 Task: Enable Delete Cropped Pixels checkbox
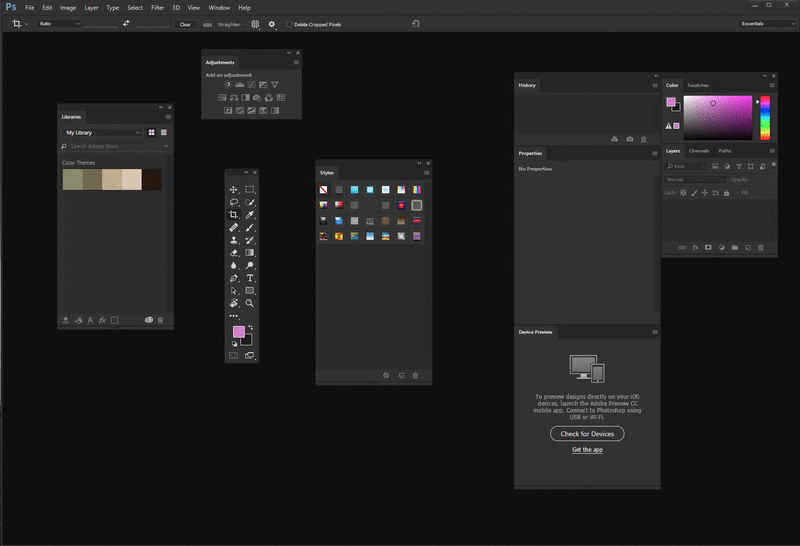coord(290,24)
